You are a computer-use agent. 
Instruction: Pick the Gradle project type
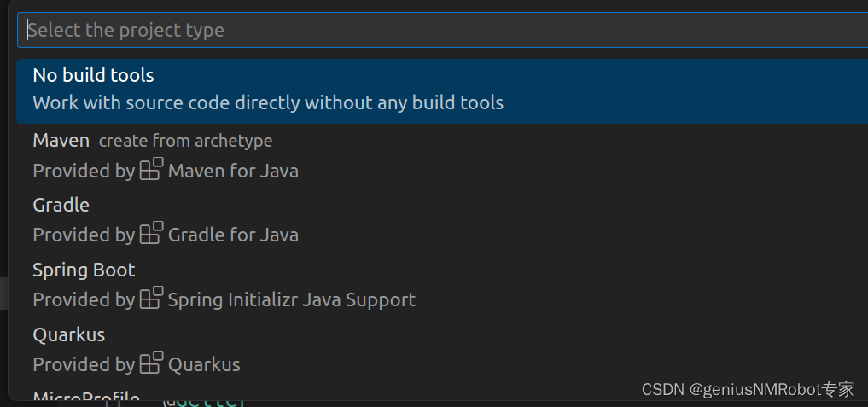442,220
